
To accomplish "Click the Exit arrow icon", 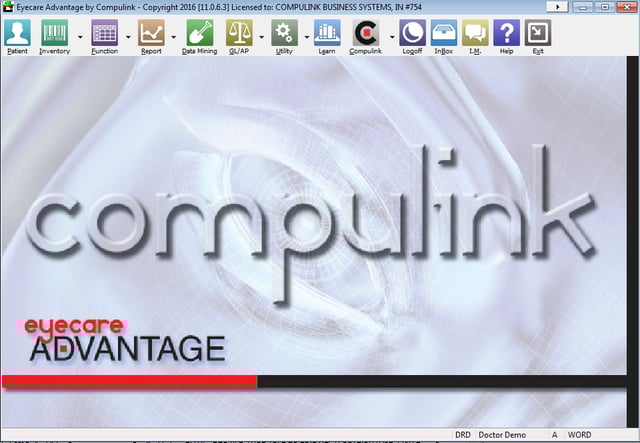I will point(538,33).
